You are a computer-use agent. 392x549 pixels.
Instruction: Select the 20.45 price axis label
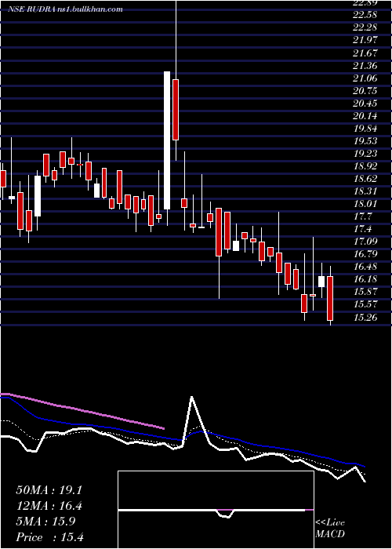click(x=365, y=104)
